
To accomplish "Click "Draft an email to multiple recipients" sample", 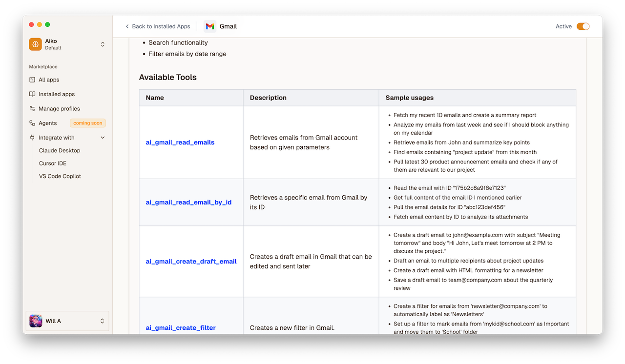I will point(468,261).
